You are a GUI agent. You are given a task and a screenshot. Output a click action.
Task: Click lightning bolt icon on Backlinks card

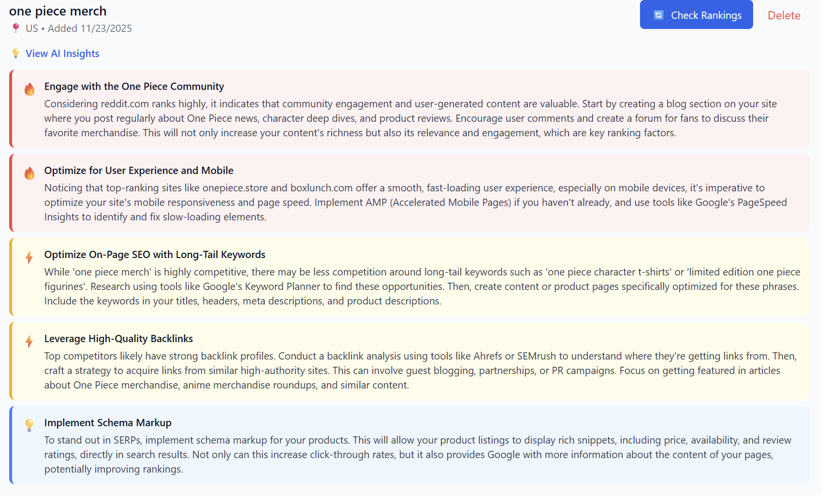[29, 341]
